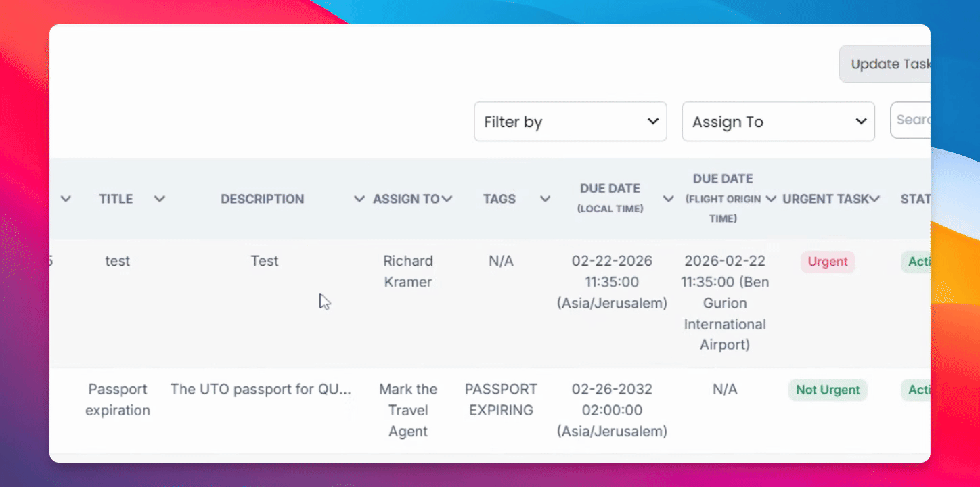Viewport: 980px width, 487px height.
Task: Click Ben Gurion International Airport due date
Action: [725, 303]
